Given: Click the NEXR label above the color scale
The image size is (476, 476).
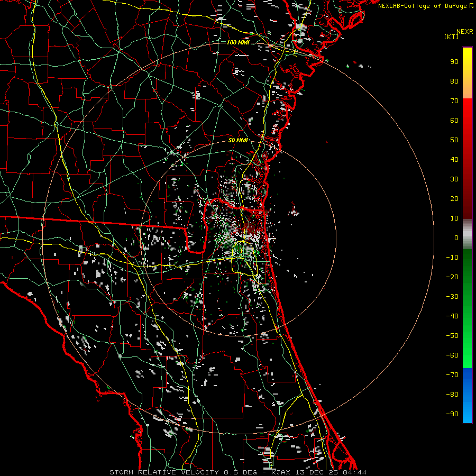Looking at the screenshot, I should point(464,32).
